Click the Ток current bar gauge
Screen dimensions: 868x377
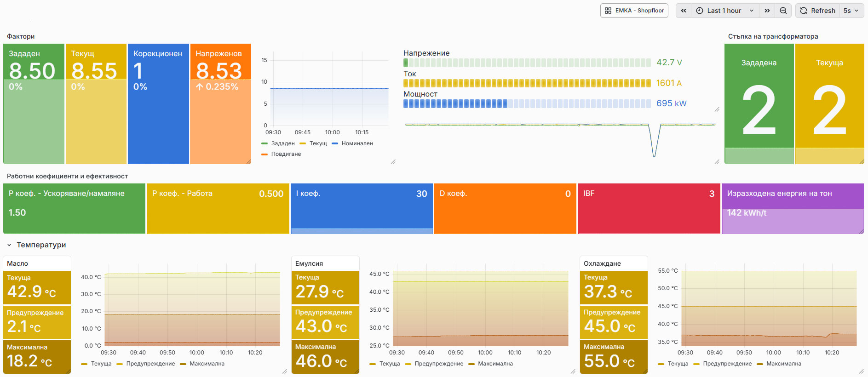click(527, 83)
